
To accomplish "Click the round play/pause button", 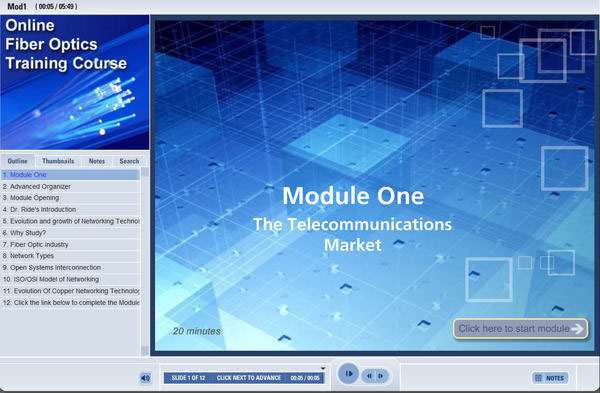I will pos(348,373).
